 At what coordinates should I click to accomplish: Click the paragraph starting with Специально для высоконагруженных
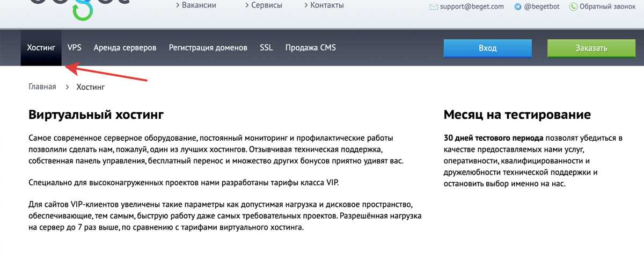(184, 183)
